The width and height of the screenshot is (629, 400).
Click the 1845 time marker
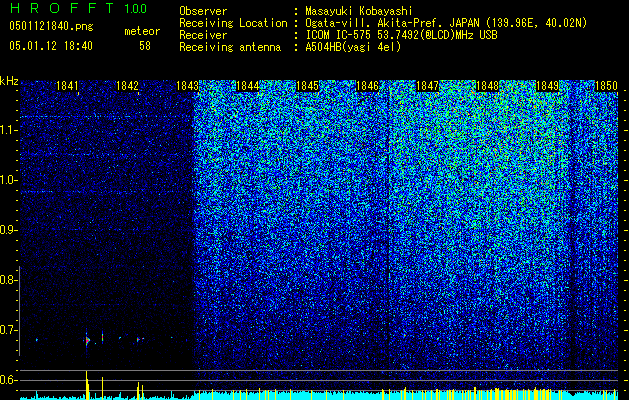[307, 85]
